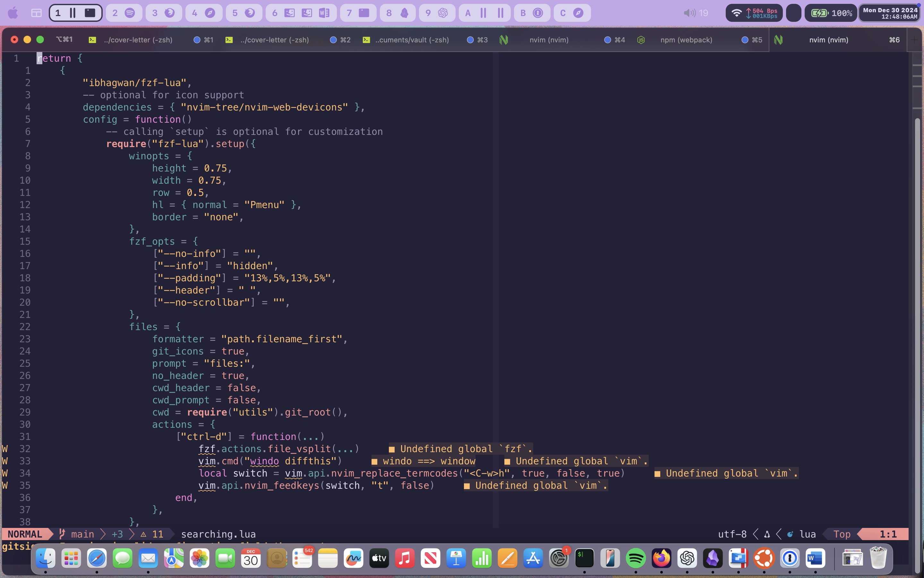Open Microsoft Word from the dock
The image size is (924, 578).
pos(816,558)
